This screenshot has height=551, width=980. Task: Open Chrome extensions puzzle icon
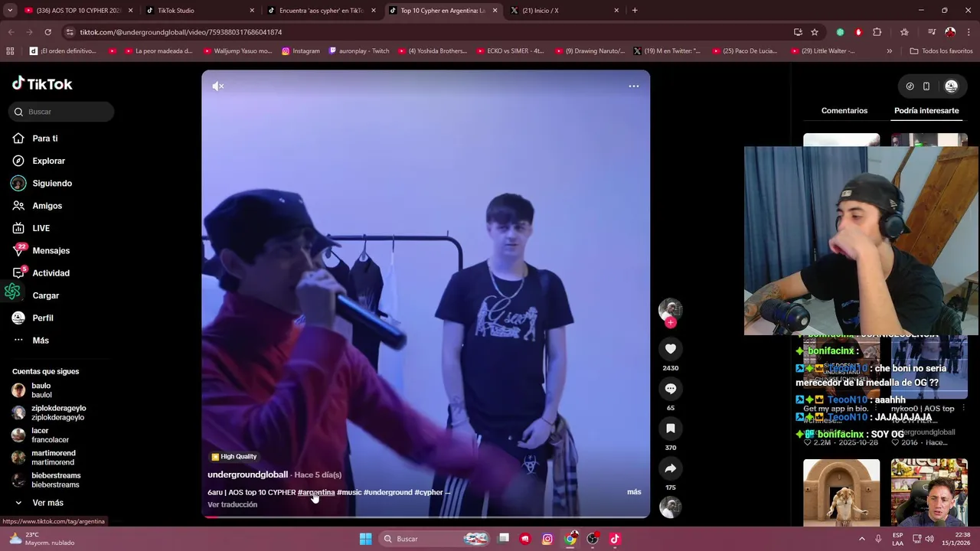click(877, 32)
